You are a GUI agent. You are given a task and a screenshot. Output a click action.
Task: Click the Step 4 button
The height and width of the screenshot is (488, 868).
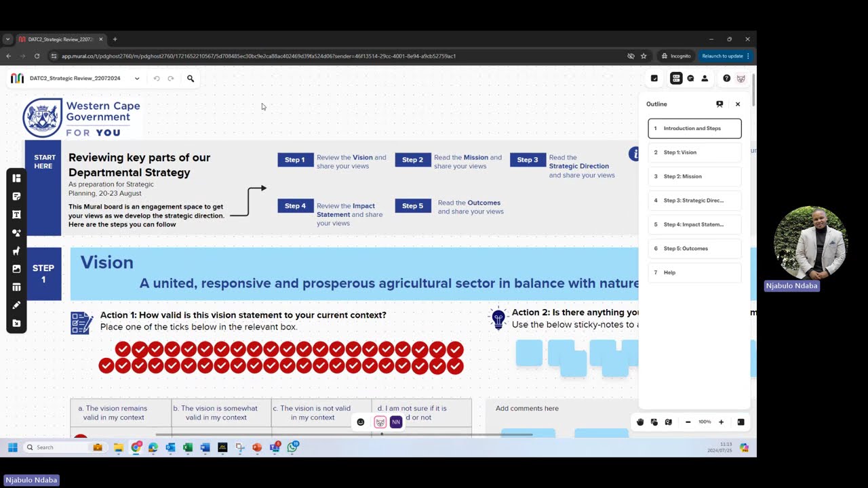295,206
